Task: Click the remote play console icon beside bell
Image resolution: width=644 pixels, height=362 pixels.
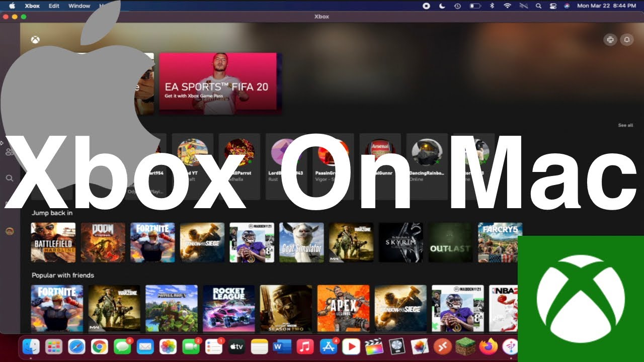Action: pos(610,40)
